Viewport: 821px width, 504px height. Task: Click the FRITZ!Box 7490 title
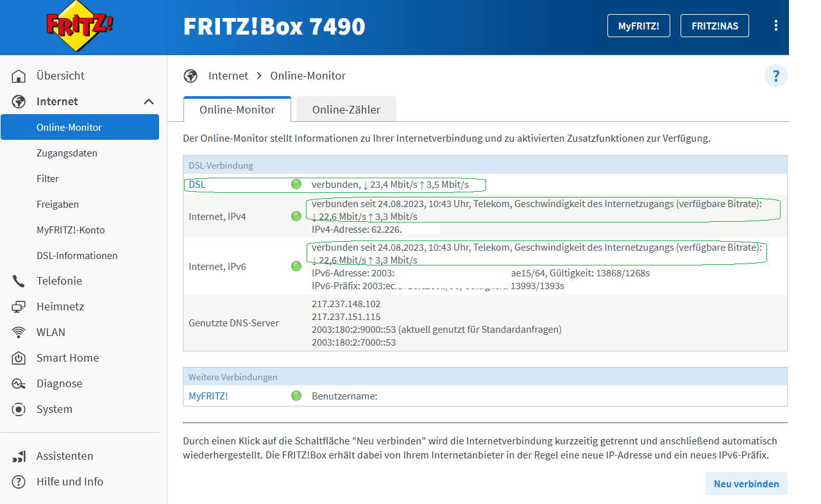coord(275,26)
